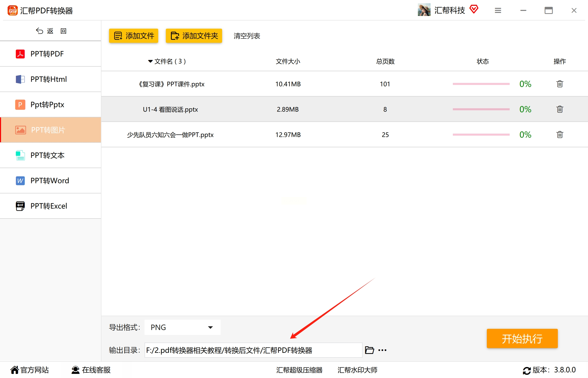Open the hamburger menu in title bar
The width and height of the screenshot is (588, 378).
(x=498, y=10)
